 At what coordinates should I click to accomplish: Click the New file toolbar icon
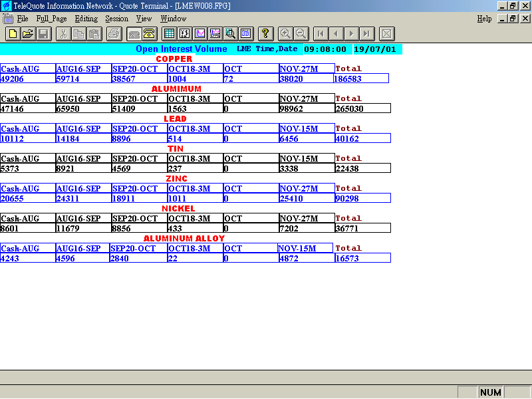(x=13, y=34)
